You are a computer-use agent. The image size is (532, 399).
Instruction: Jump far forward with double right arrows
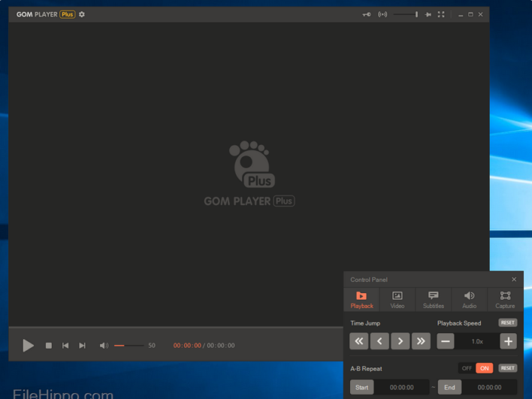coord(421,341)
